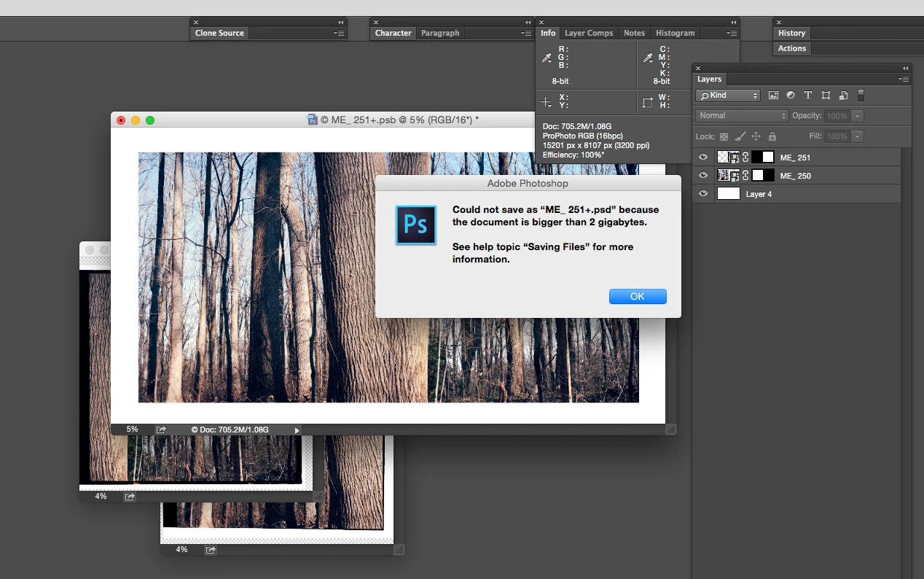
Task: Open the Opacity slider dropdown arrow
Action: click(858, 116)
